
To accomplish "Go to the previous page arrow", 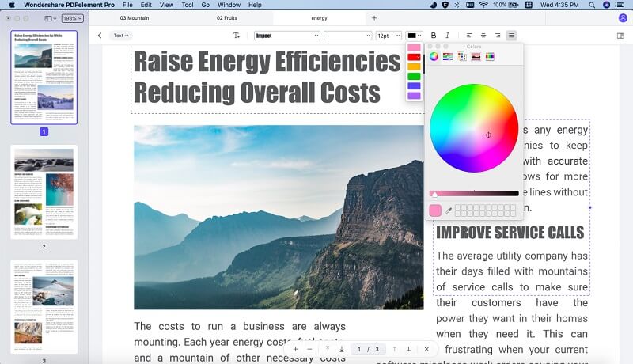I will click(394, 349).
